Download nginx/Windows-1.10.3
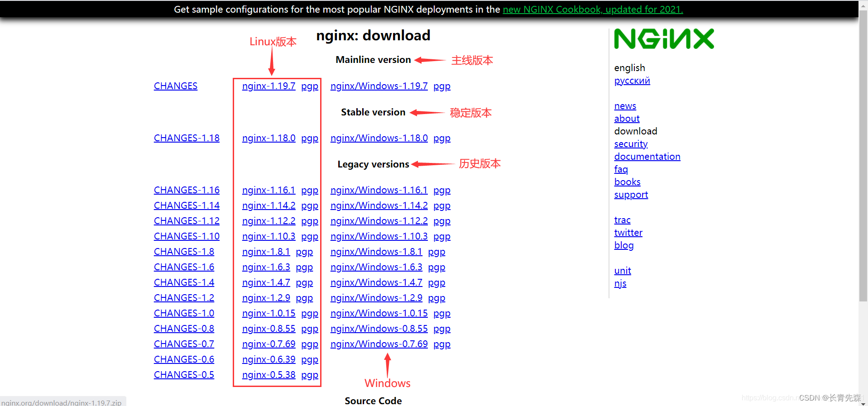The height and width of the screenshot is (406, 868). [379, 236]
